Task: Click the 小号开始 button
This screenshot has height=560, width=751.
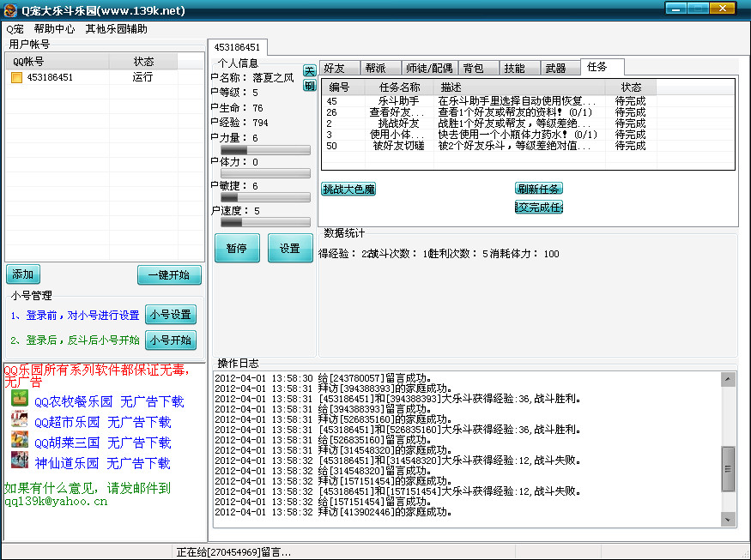Action: pos(171,340)
